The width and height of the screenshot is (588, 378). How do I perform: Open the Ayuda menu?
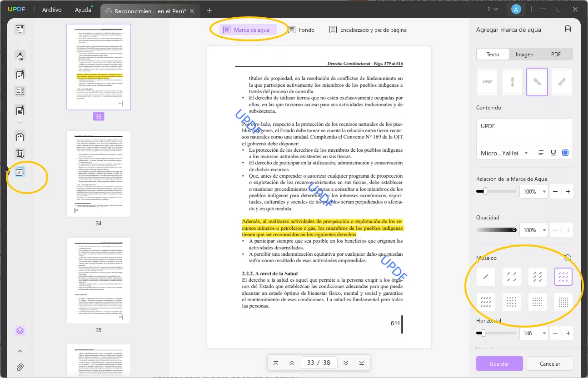[83, 10]
